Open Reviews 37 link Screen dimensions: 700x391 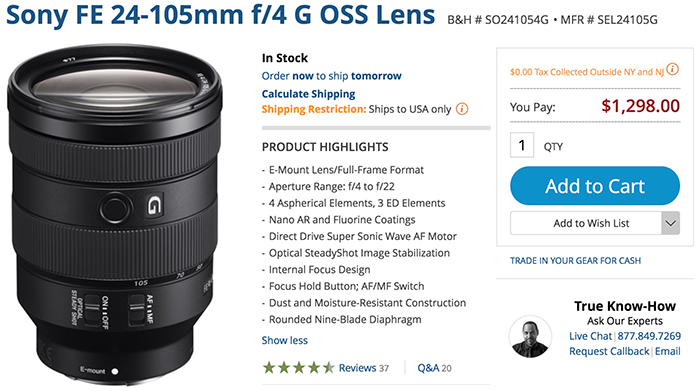(363, 368)
